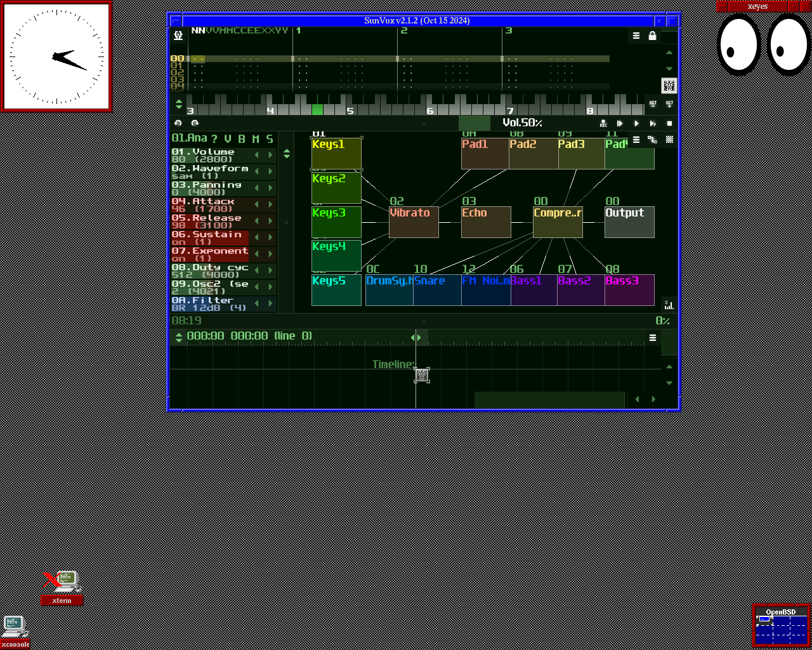Image resolution: width=812 pixels, height=650 pixels.
Task: Click the module selection rectangle icon
Action: [x=669, y=140]
